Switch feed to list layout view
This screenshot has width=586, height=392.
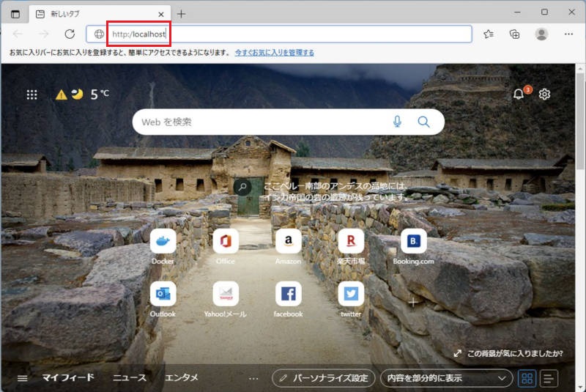549,378
